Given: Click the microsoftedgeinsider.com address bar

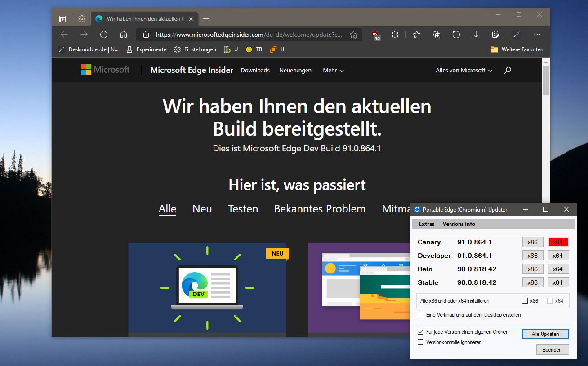Looking at the screenshot, I should pyautogui.click(x=249, y=35).
